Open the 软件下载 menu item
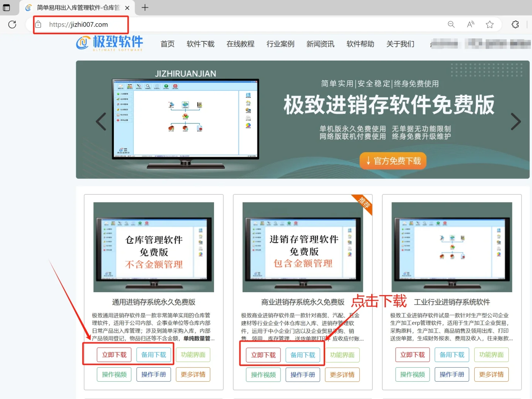The image size is (532, 399). (x=200, y=44)
